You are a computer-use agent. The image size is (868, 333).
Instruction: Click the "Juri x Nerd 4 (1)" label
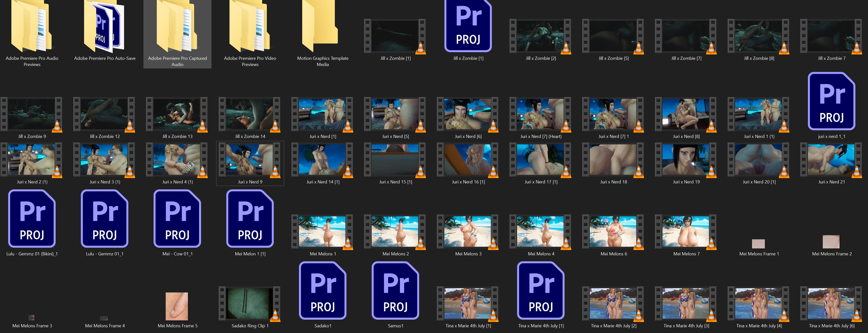pos(178,182)
